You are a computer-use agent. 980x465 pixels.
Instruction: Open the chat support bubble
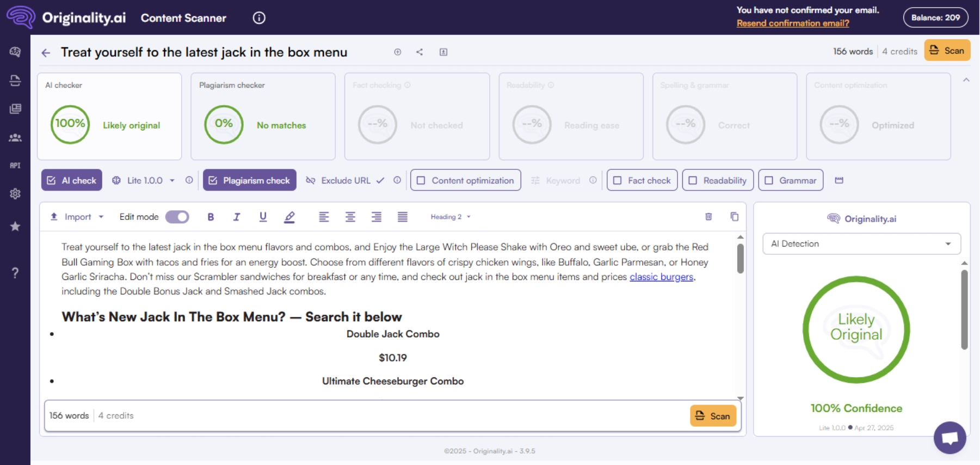pyautogui.click(x=950, y=438)
